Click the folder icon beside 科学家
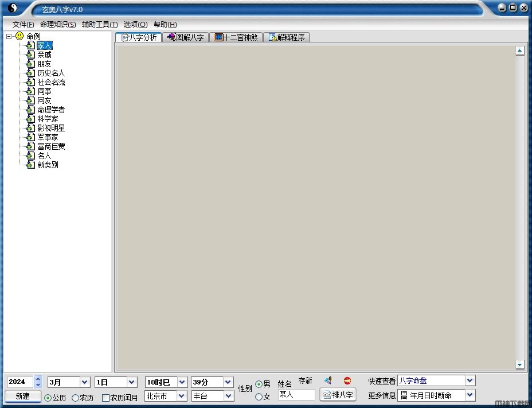 click(30, 119)
